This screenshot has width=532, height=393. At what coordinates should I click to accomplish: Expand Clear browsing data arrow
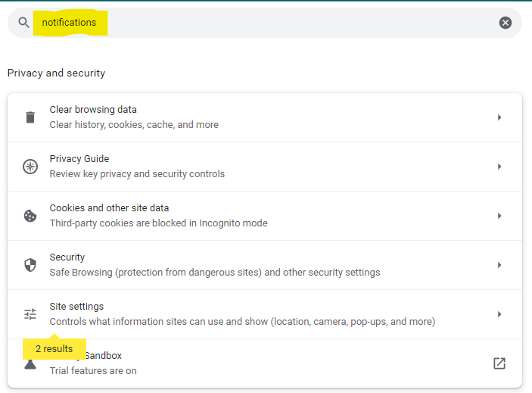click(499, 117)
